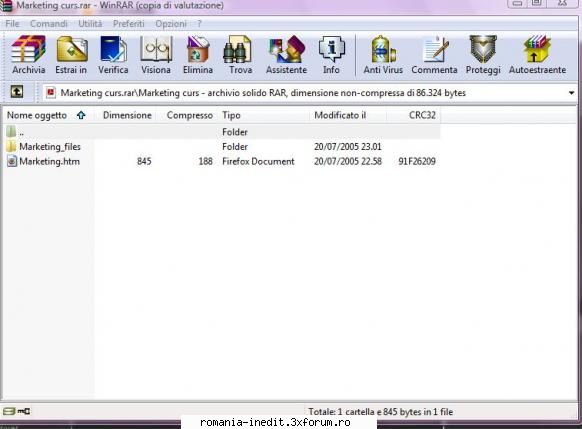Click the drive icon in status bar
The height and width of the screenshot is (429, 582).
pos(9,411)
